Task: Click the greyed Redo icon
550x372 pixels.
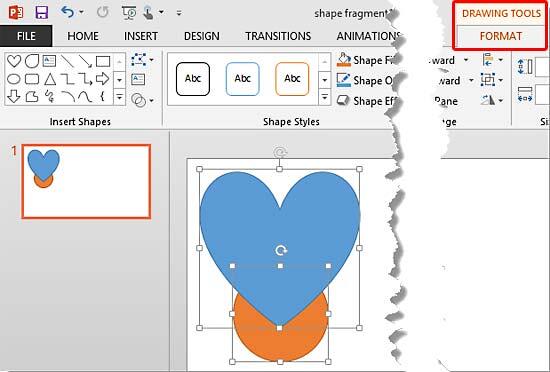Action: (102, 13)
